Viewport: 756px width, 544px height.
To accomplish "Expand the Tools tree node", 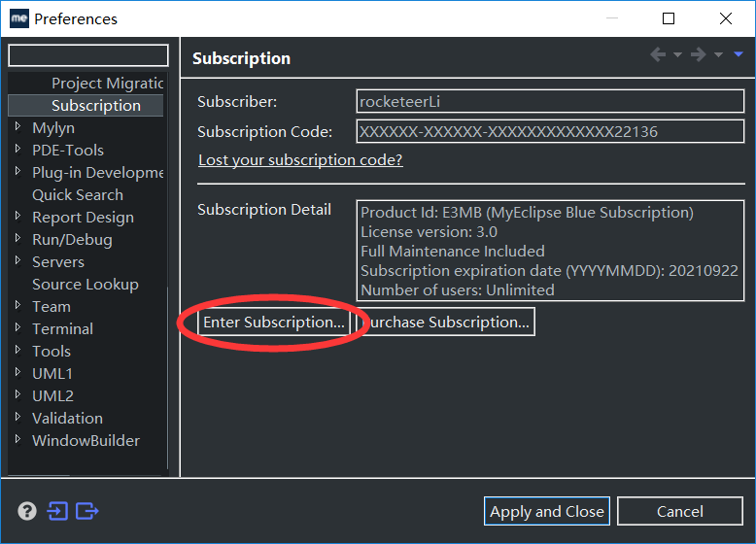I will [x=17, y=350].
